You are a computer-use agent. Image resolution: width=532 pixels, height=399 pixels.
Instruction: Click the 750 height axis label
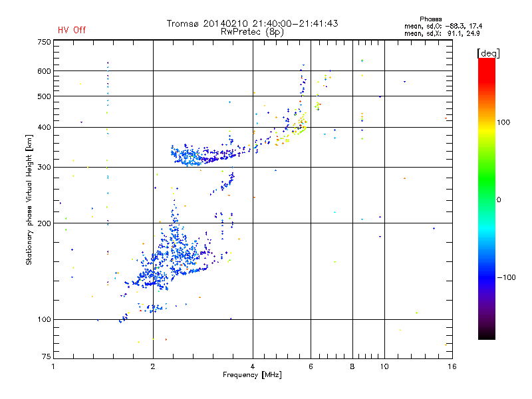pyautogui.click(x=45, y=42)
